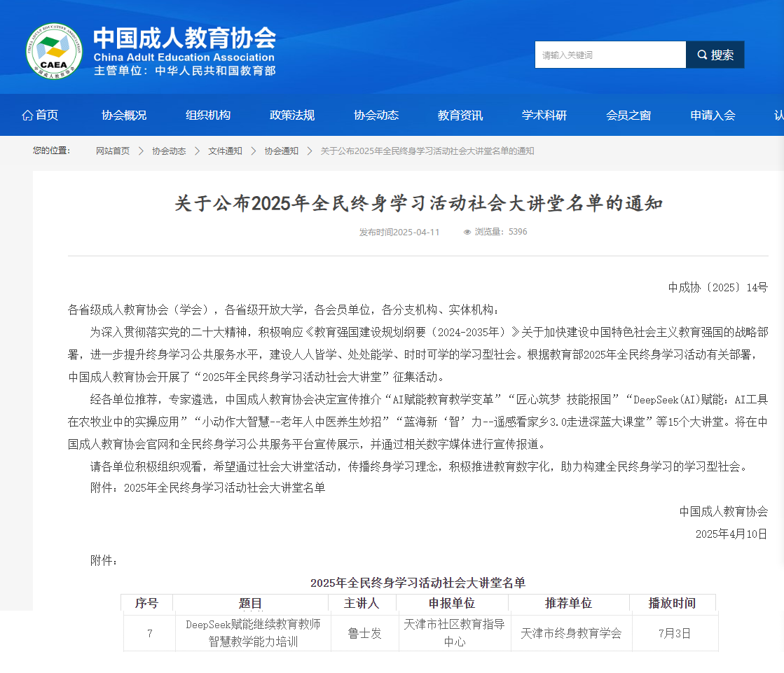Click the home icon beside 首页
This screenshot has height=673, width=784.
(27, 116)
